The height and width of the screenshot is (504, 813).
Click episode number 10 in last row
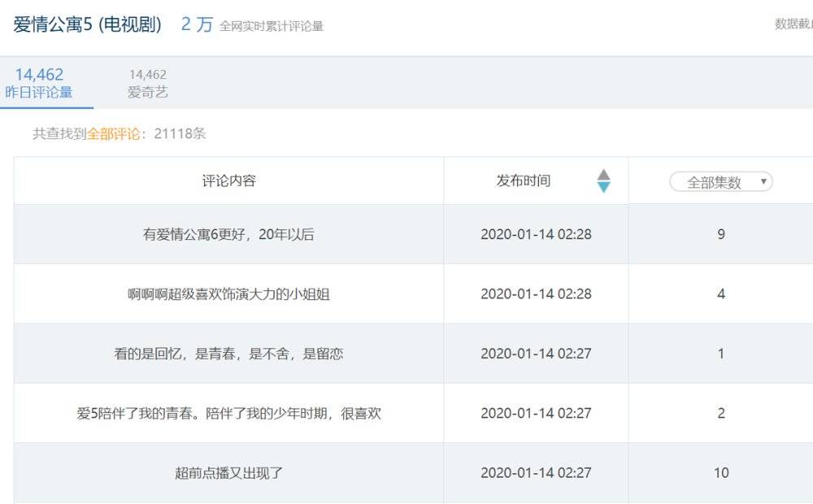[x=720, y=472]
